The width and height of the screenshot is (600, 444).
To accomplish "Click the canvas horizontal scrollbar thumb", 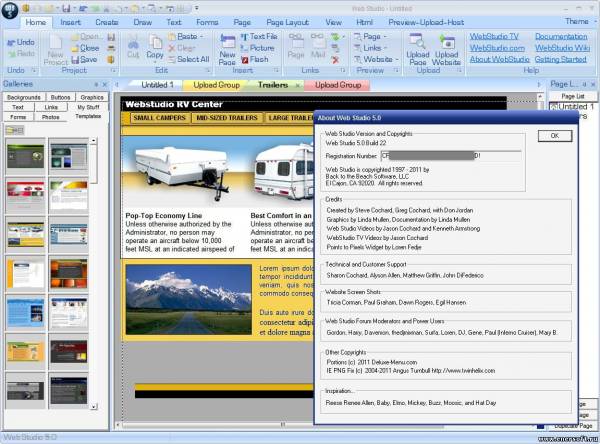I will (283, 425).
